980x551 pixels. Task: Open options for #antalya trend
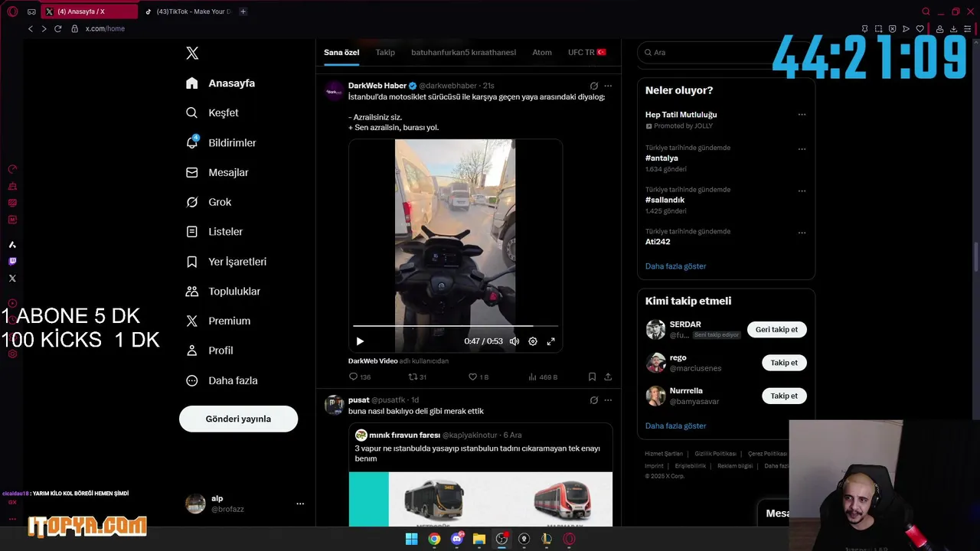[802, 149]
